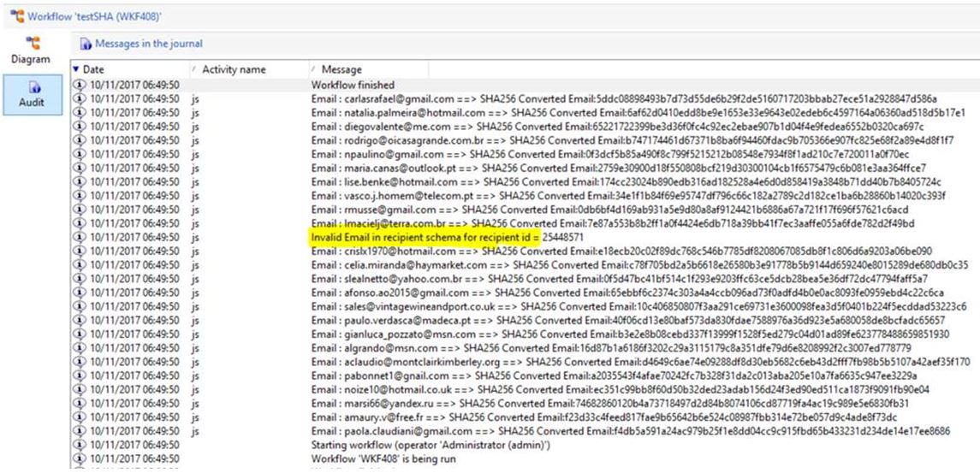Click the info icon on 'Workflow finished' row
This screenshot has width=980, height=473.
[80, 86]
